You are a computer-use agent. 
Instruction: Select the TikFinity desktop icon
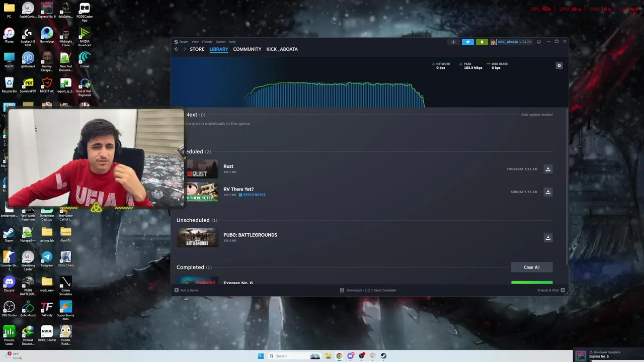point(47,309)
